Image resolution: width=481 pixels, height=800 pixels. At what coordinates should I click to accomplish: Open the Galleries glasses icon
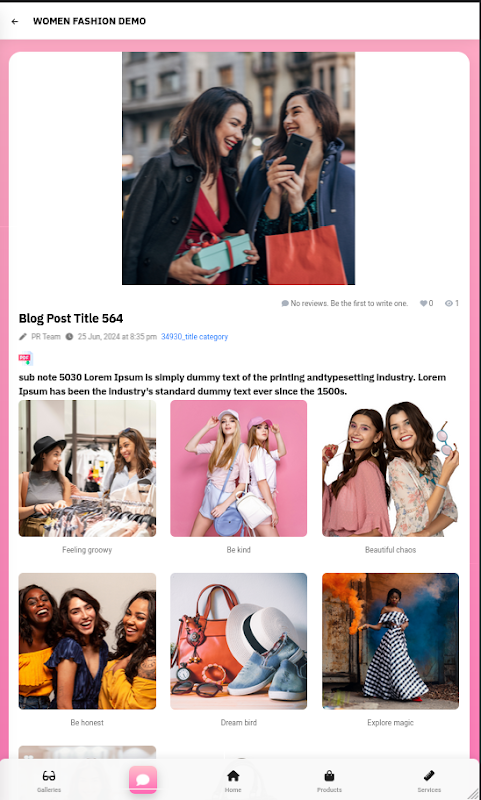[49, 776]
